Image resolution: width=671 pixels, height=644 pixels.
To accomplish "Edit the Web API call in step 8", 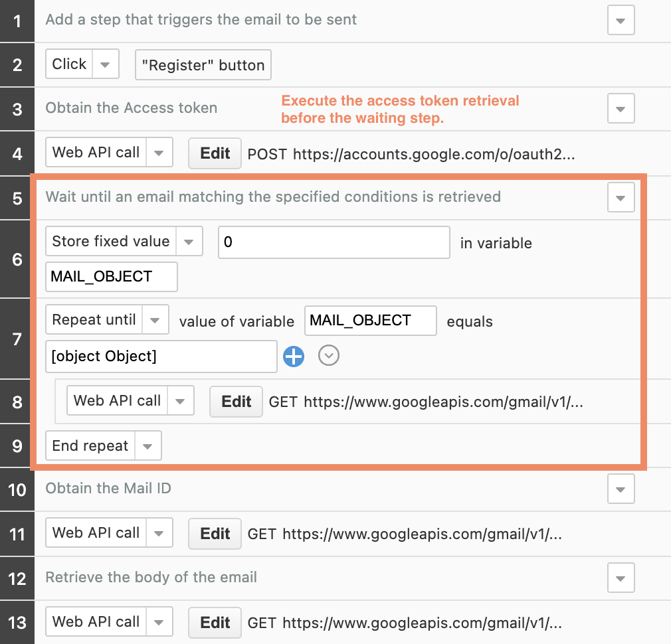I will [x=236, y=402].
